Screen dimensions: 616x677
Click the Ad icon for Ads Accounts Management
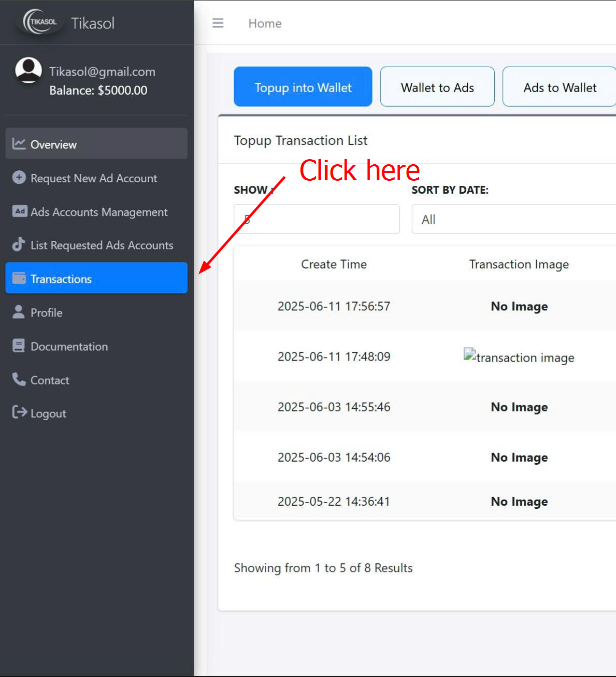point(20,211)
